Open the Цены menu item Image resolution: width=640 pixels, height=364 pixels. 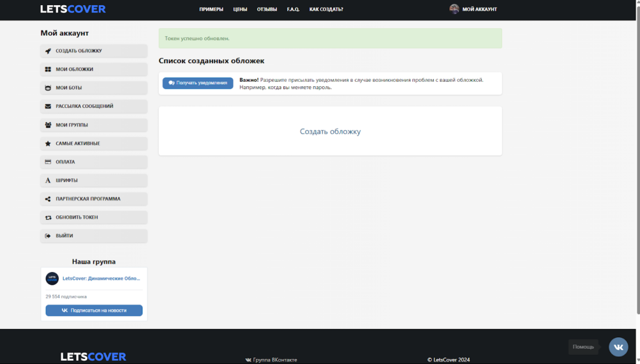240,9
